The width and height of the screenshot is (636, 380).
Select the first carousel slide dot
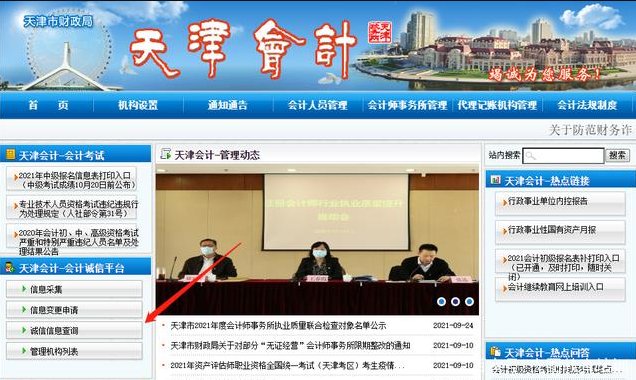(441, 301)
